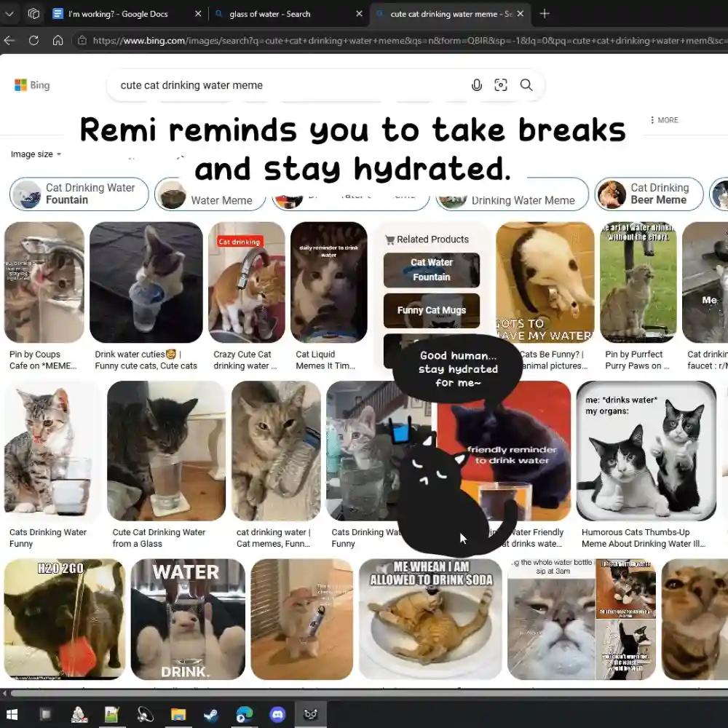This screenshot has width=728, height=728.
Task: Open the Windows Start menu
Action: (12, 714)
